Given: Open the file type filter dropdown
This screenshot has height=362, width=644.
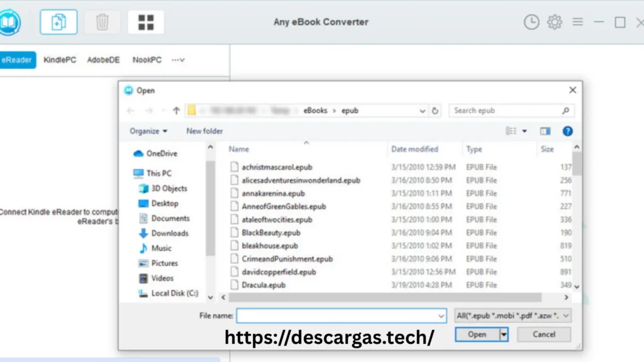Looking at the screenshot, I should (x=513, y=315).
